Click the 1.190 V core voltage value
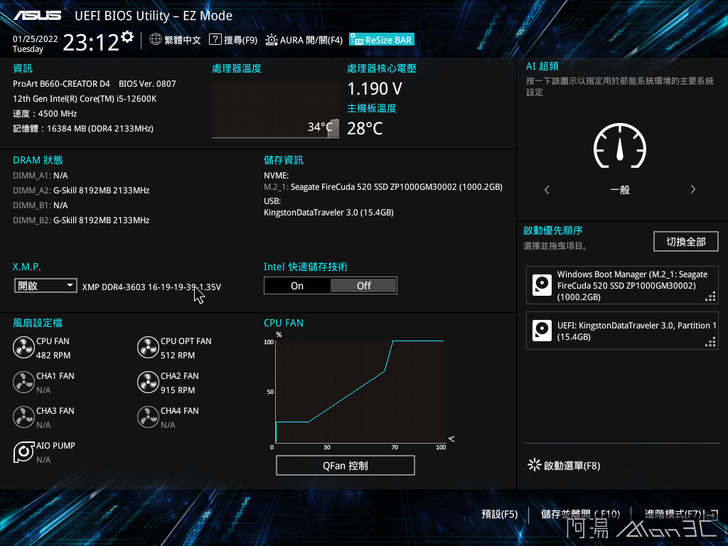The image size is (728, 546). pyautogui.click(x=375, y=88)
